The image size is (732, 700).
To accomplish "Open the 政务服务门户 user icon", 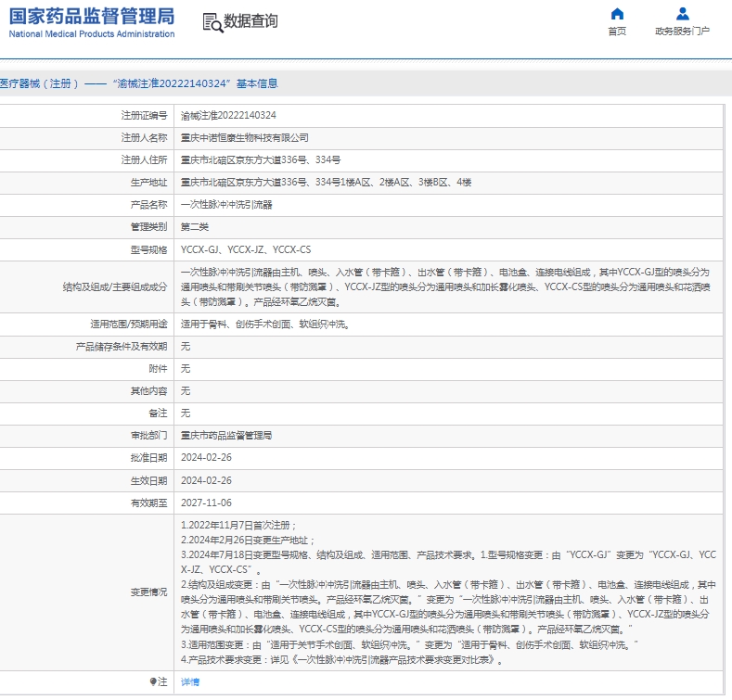I will click(683, 14).
